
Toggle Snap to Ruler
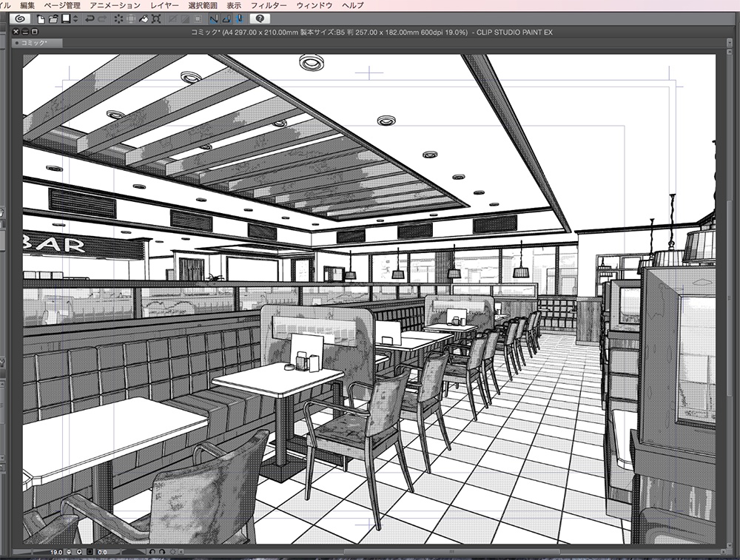click(x=214, y=19)
